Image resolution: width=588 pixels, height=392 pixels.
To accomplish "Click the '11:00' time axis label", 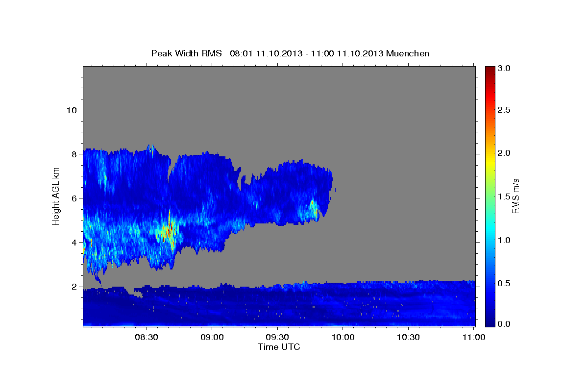I will [474, 338].
